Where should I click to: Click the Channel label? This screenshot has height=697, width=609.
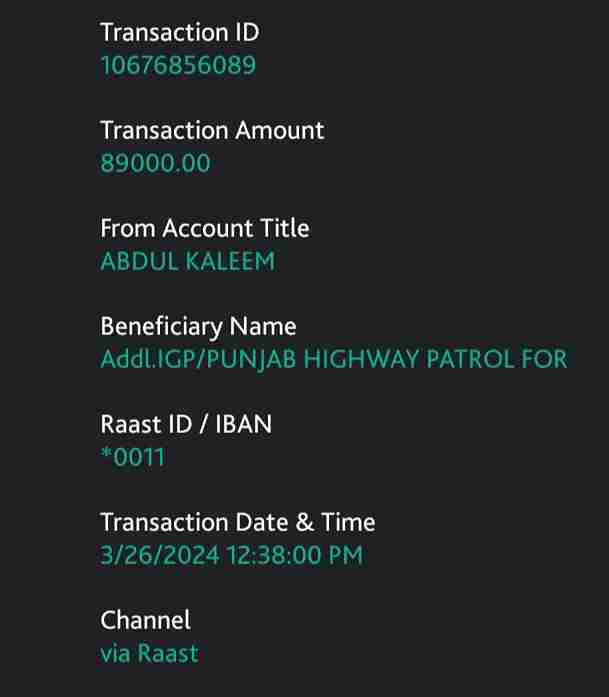pyautogui.click(x=145, y=620)
